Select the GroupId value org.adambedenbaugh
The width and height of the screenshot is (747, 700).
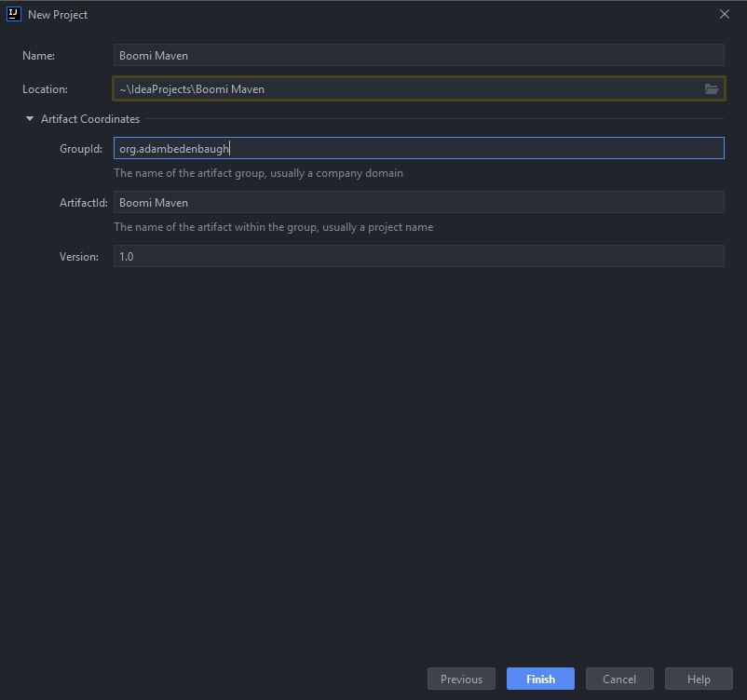pos(173,147)
